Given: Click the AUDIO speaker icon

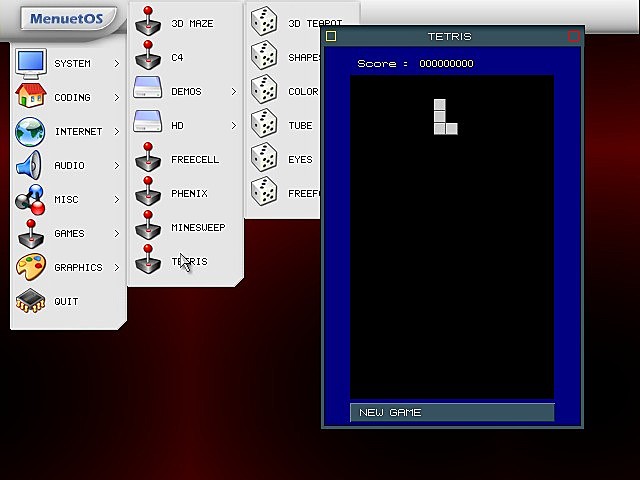Looking at the screenshot, I should click(29, 165).
